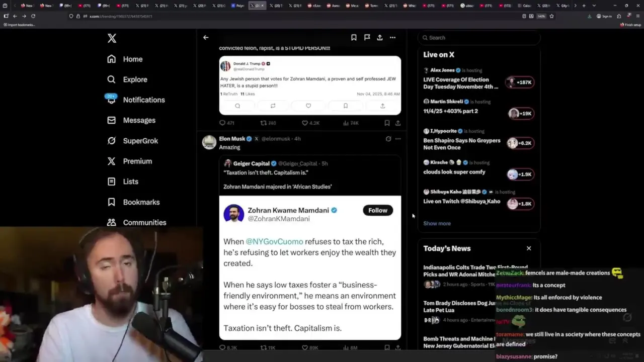Screen dimensions: 644x362
Task: Repost Elon Musk's post with 11K reposts
Action: pos(268,347)
